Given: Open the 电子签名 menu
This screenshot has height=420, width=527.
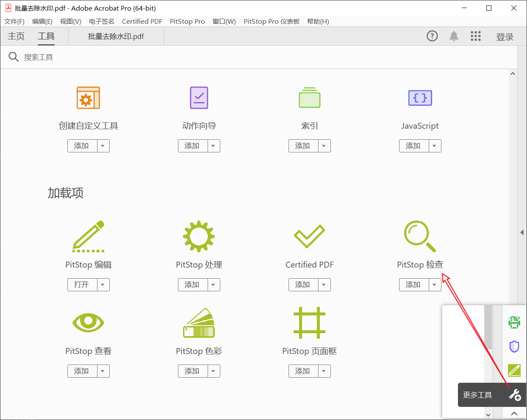Looking at the screenshot, I should (102, 21).
